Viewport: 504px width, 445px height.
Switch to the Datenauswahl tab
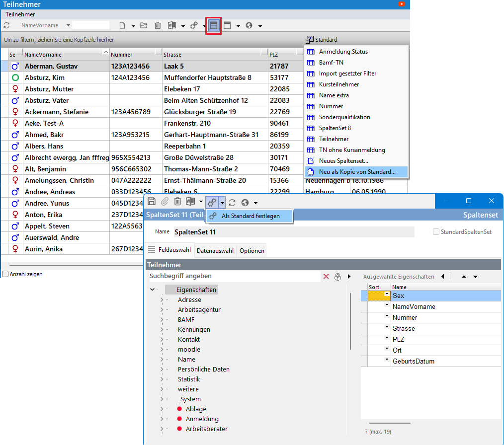(x=215, y=251)
